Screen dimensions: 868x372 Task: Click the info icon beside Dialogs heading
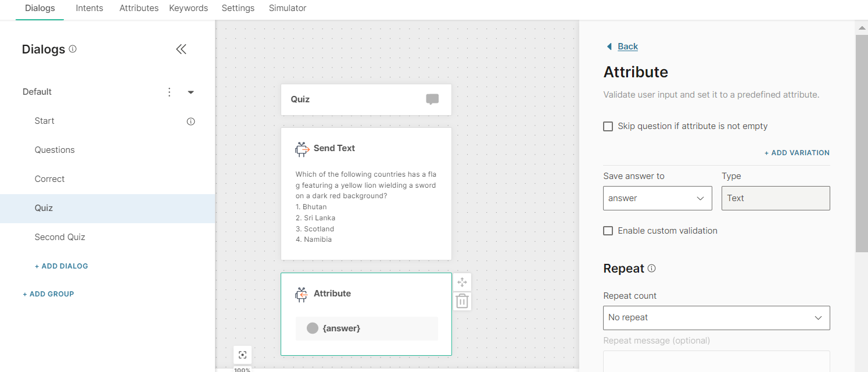pyautogui.click(x=73, y=49)
